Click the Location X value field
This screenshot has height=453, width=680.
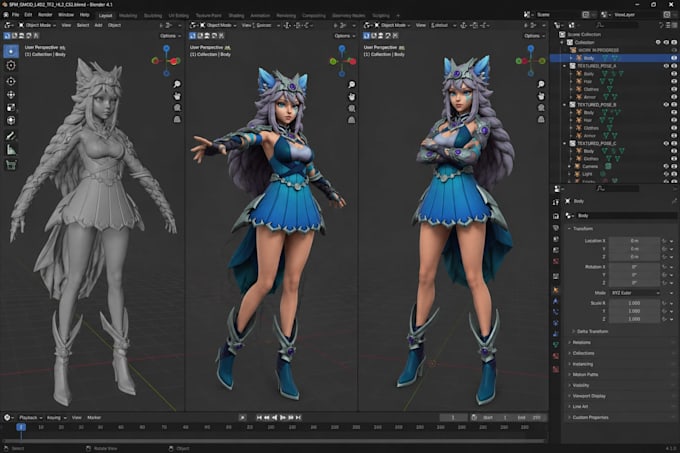(634, 241)
